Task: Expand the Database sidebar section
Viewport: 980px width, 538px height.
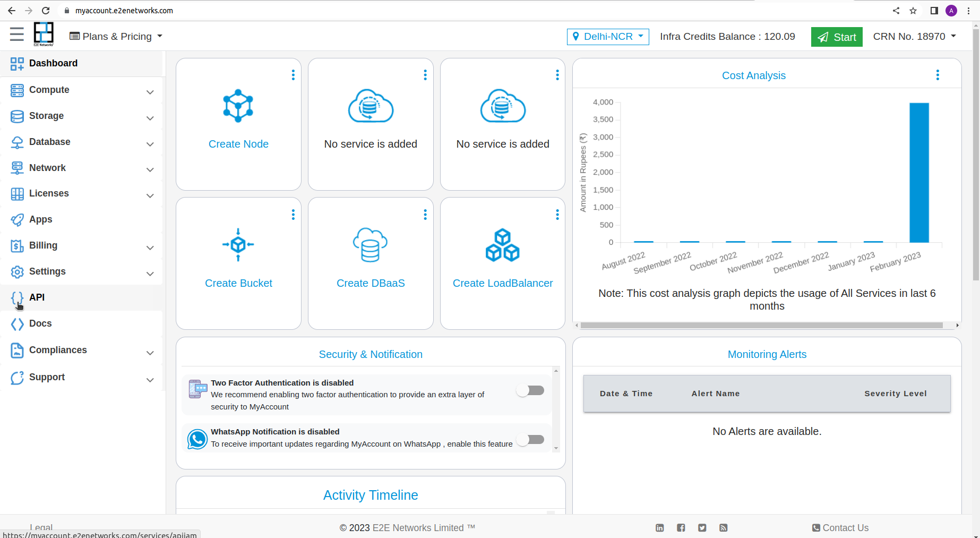Action: (x=82, y=142)
